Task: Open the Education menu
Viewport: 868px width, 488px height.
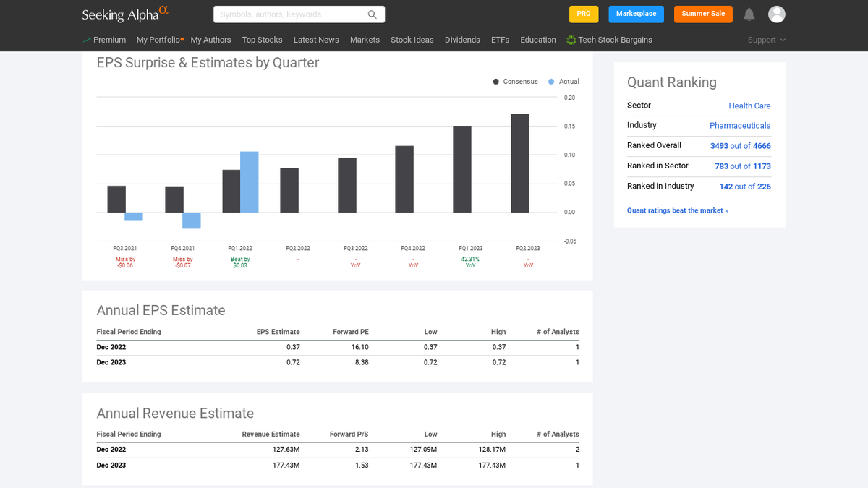Action: 538,40
